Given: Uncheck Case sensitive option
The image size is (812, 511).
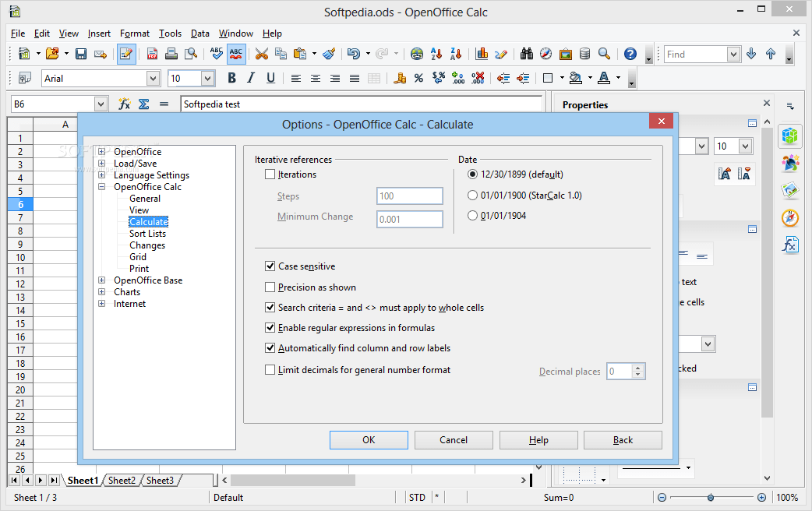Looking at the screenshot, I should (x=270, y=266).
